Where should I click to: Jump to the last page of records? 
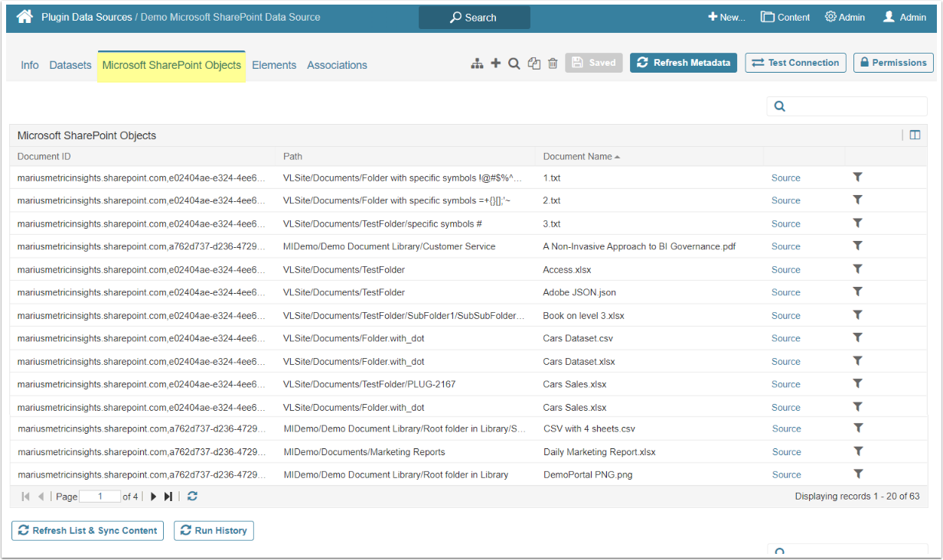tap(168, 497)
